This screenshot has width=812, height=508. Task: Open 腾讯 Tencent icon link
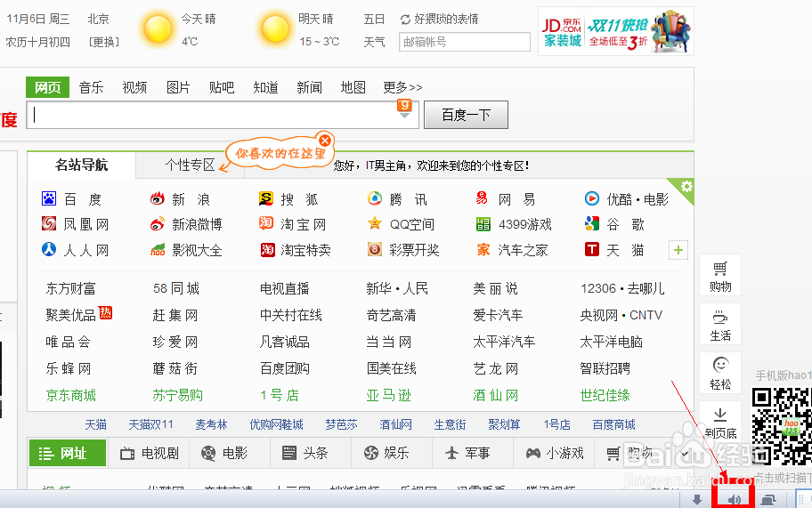[x=375, y=198]
